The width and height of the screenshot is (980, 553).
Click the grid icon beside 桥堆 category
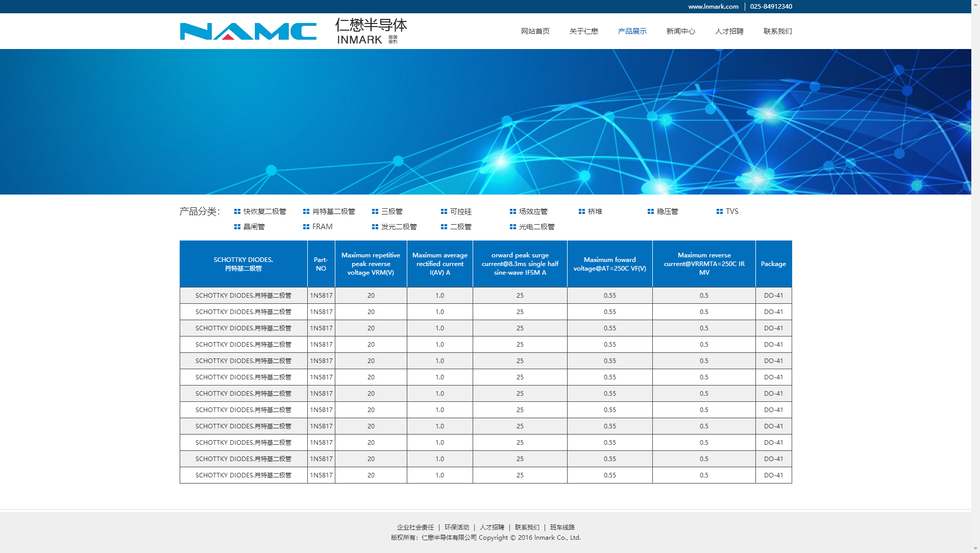click(582, 211)
